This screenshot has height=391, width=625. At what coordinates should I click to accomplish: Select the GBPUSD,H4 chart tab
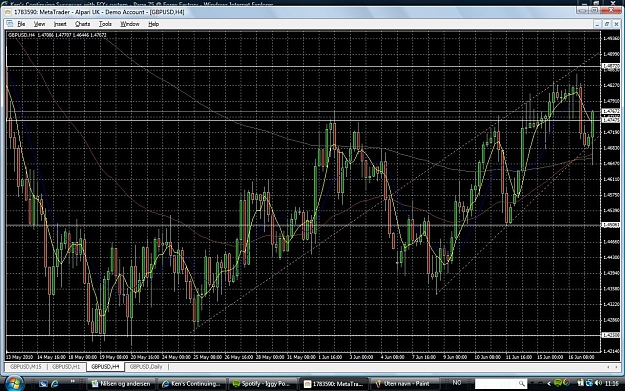tap(105, 367)
